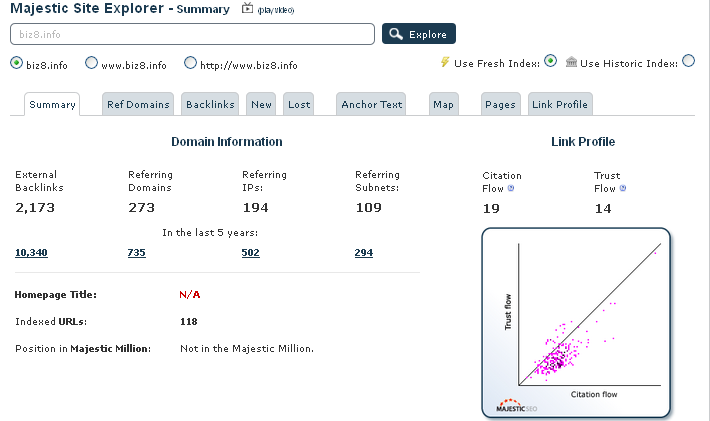
Task: Click the Domain Information heading
Action: (227, 142)
